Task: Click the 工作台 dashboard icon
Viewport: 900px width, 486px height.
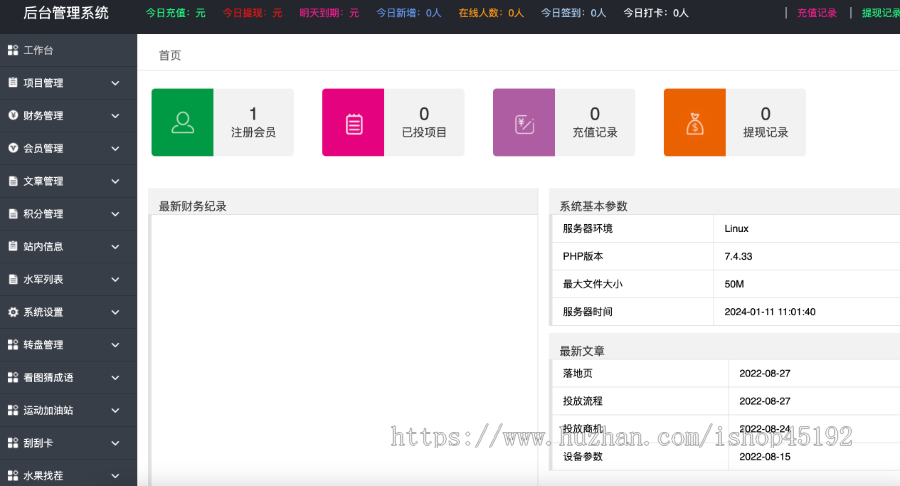Action: [x=13, y=50]
